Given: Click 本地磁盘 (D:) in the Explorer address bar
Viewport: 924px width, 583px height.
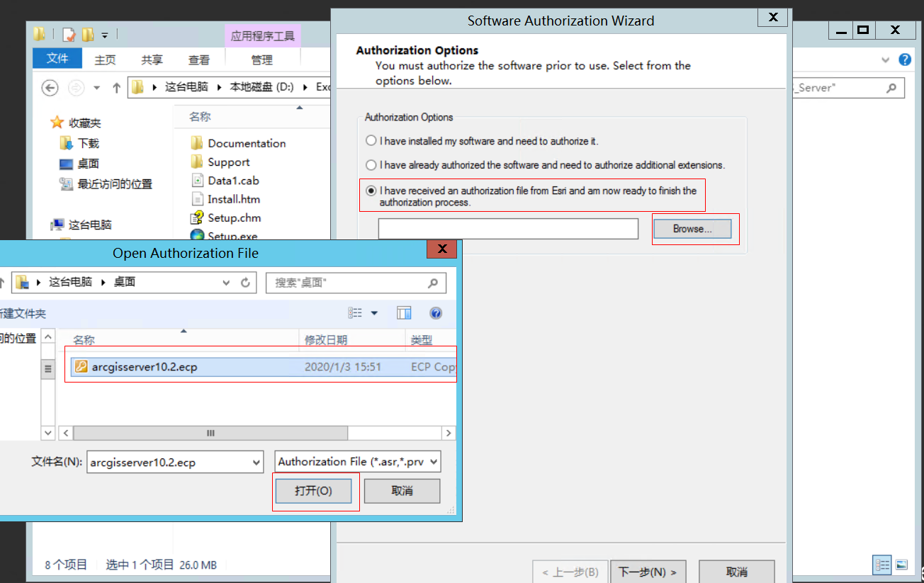Looking at the screenshot, I should click(x=261, y=87).
